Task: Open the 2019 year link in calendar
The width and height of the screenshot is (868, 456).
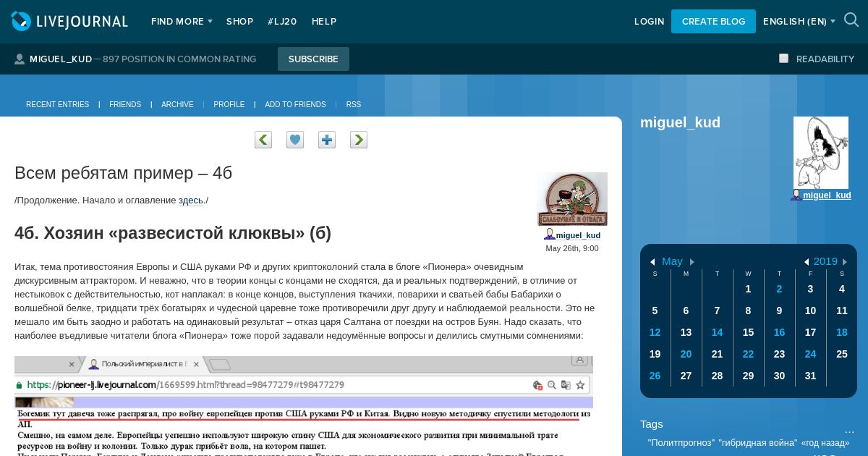Action: (825, 261)
